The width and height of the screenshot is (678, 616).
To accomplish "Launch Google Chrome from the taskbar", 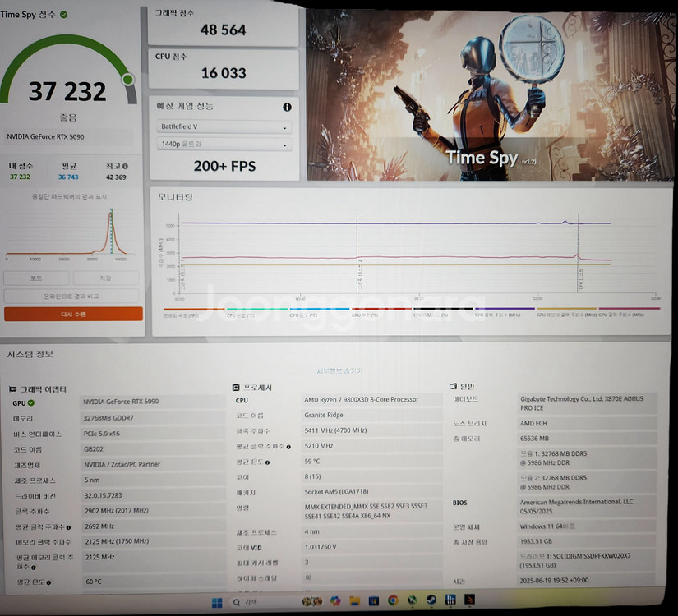I will point(393,600).
